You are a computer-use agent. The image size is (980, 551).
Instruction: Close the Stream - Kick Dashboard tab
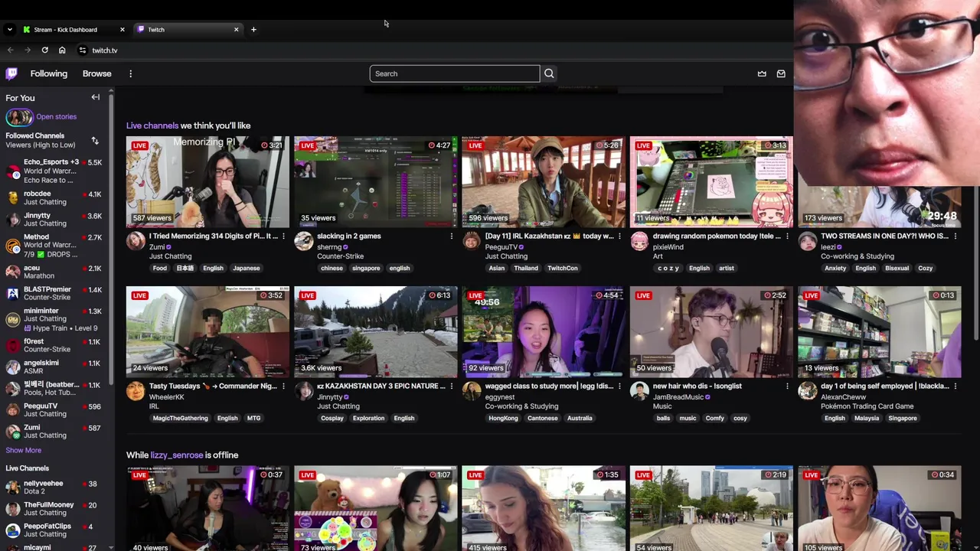122,29
